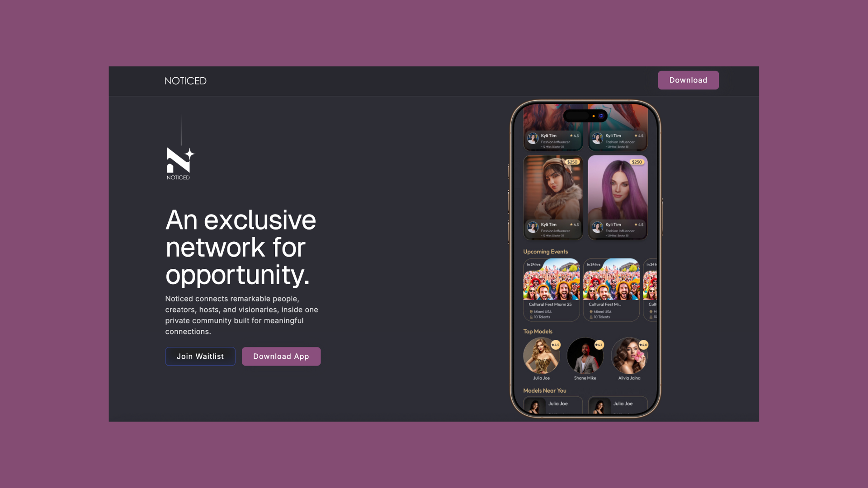Screen dimensions: 868x488
Task: Click the Top Models section heading
Action: tap(538, 331)
